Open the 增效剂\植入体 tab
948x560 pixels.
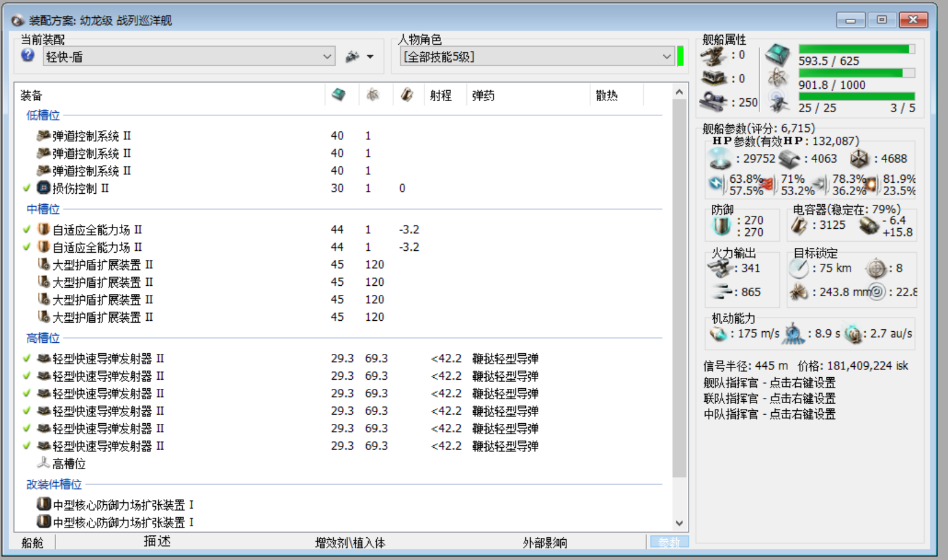point(350,542)
